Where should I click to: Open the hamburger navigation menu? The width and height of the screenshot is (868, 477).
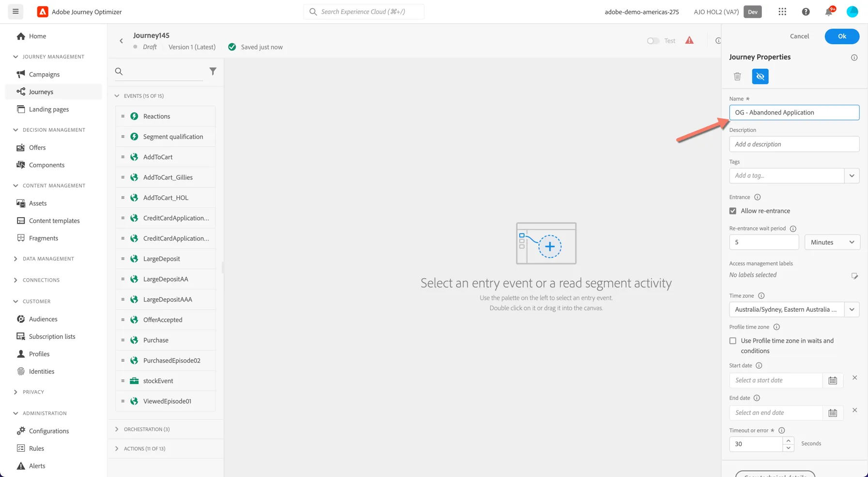point(15,12)
